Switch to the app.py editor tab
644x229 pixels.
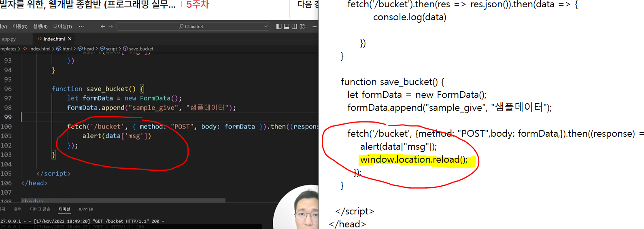click(9, 39)
